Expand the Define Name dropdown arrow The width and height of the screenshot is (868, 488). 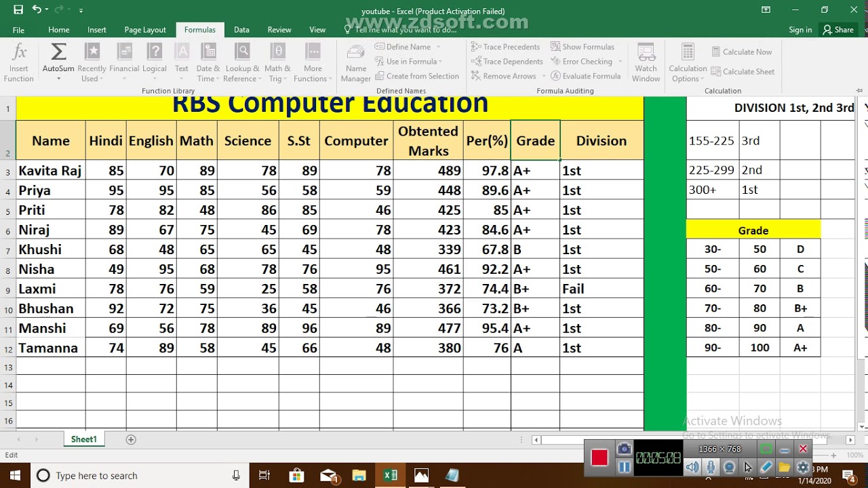[x=439, y=47]
